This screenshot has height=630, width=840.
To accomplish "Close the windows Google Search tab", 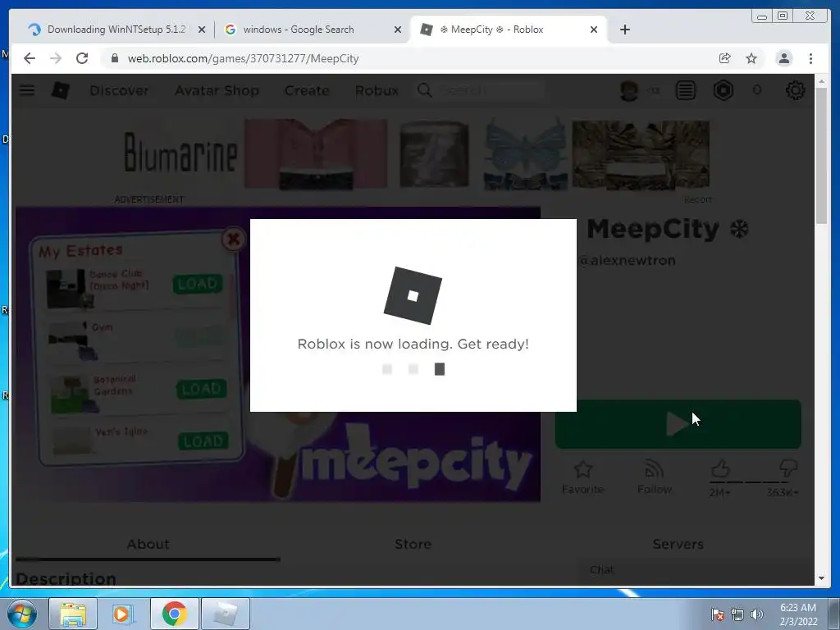I will (x=398, y=30).
